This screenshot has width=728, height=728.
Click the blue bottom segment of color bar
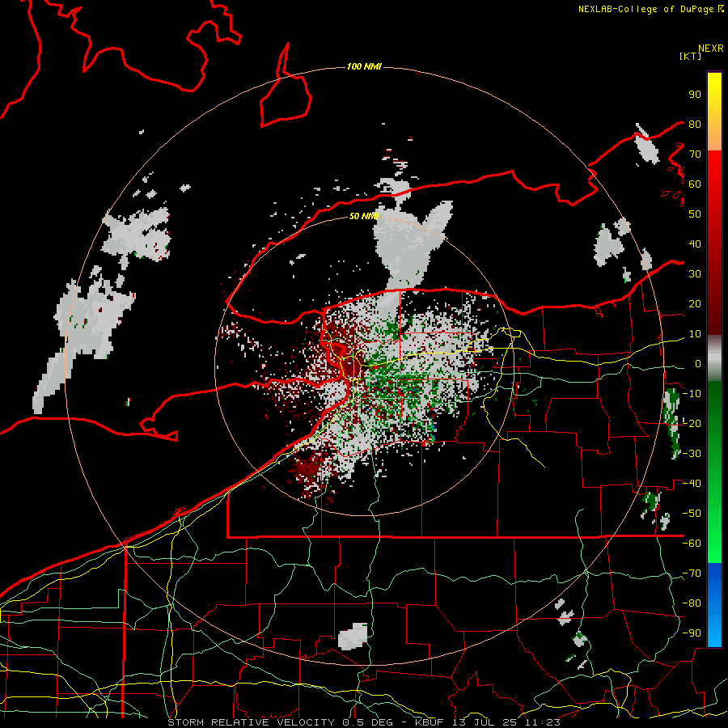[x=714, y=605]
